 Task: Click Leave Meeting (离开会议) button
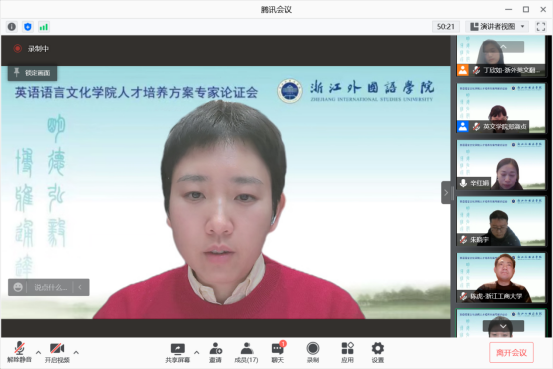(511, 352)
